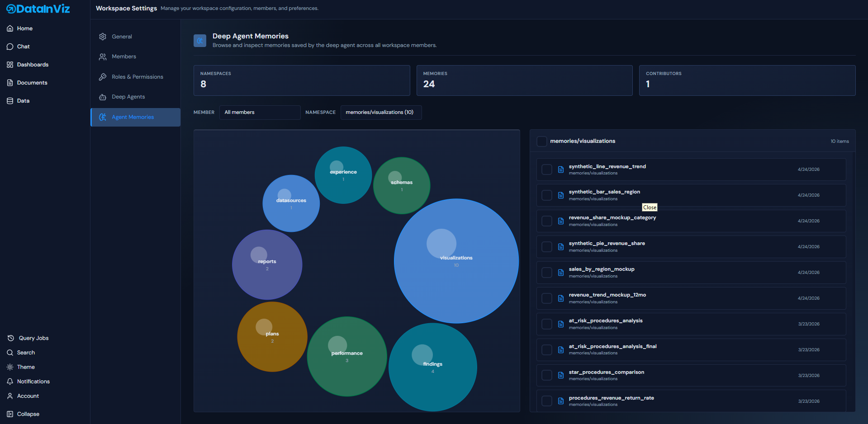This screenshot has width=868, height=424.
Task: Click the Namespaces count card
Action: pyautogui.click(x=302, y=80)
